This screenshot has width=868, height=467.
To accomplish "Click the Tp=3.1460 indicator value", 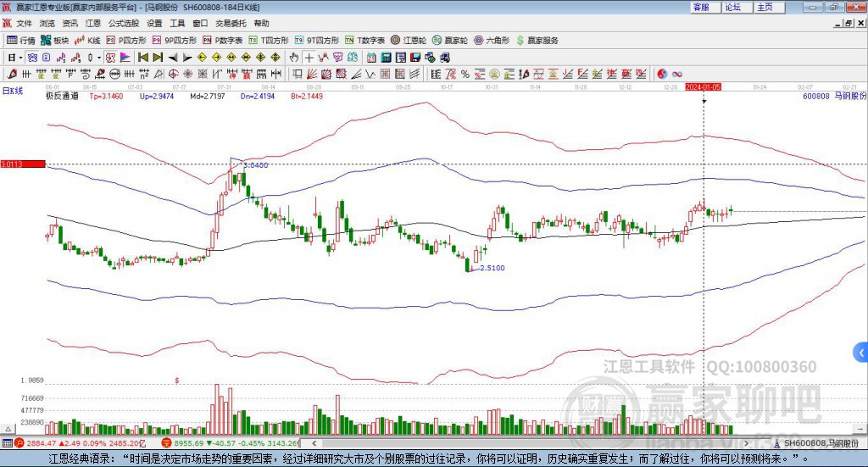I will pyautogui.click(x=106, y=97).
